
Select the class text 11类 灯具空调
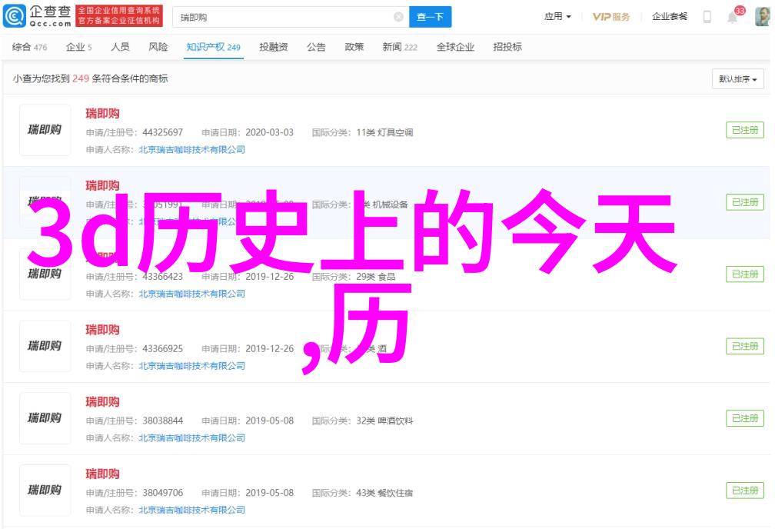click(x=384, y=132)
